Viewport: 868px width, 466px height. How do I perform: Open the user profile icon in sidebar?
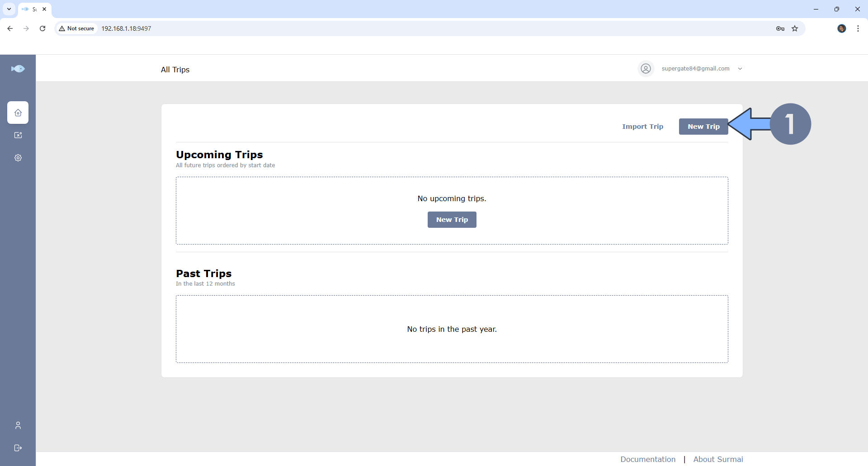pyautogui.click(x=18, y=425)
